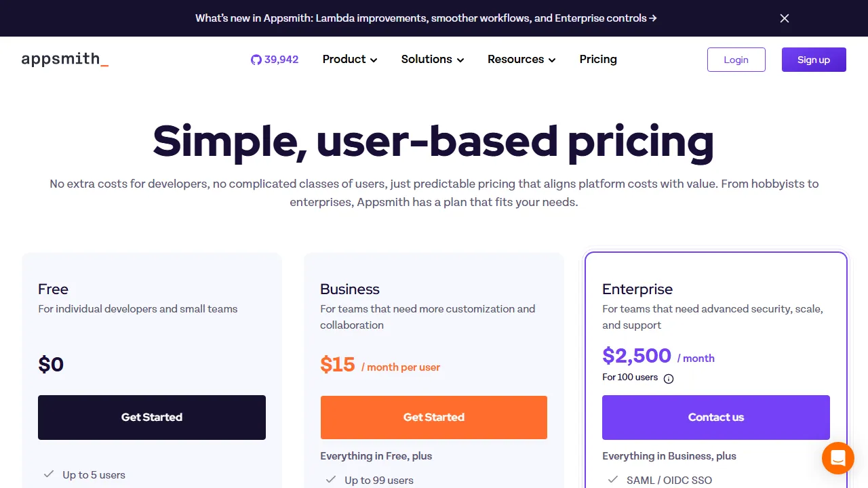This screenshot has width=868, height=488.
Task: Click the Business plan title
Action: click(x=350, y=289)
